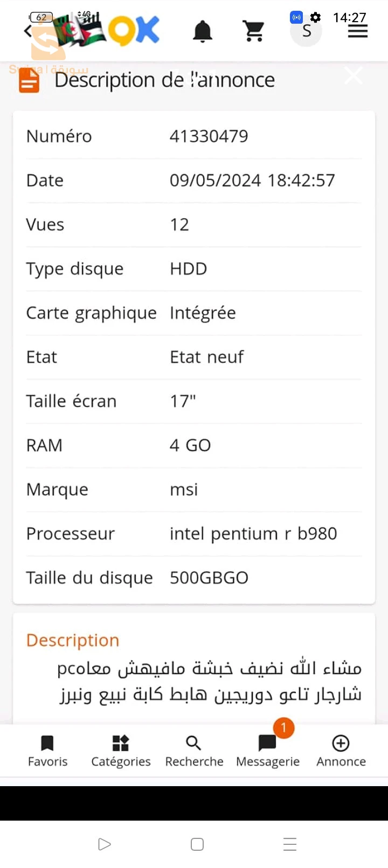Close the Description de l'annonce panel
This screenshot has height=868, width=388.
point(354,76)
